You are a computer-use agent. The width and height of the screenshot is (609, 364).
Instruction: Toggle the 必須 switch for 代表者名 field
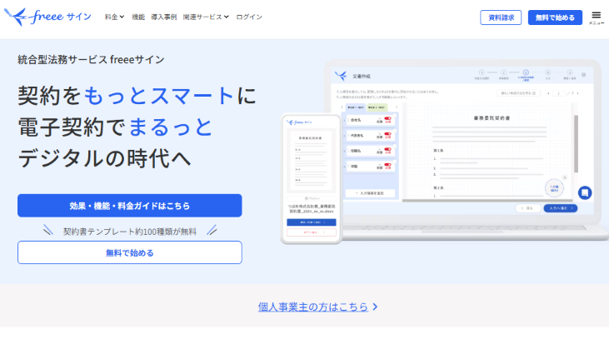pos(387,135)
